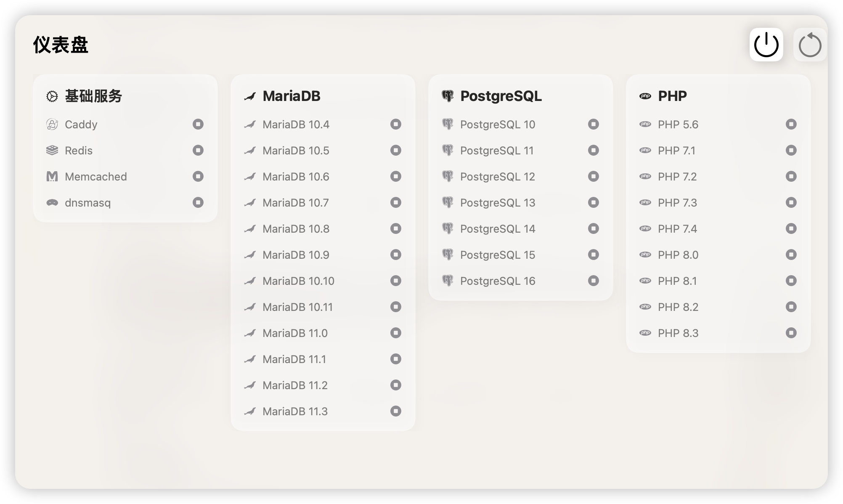Image resolution: width=843 pixels, height=504 pixels.
Task: Start MariaDB 10.11 with its status toggle
Action: tap(396, 307)
